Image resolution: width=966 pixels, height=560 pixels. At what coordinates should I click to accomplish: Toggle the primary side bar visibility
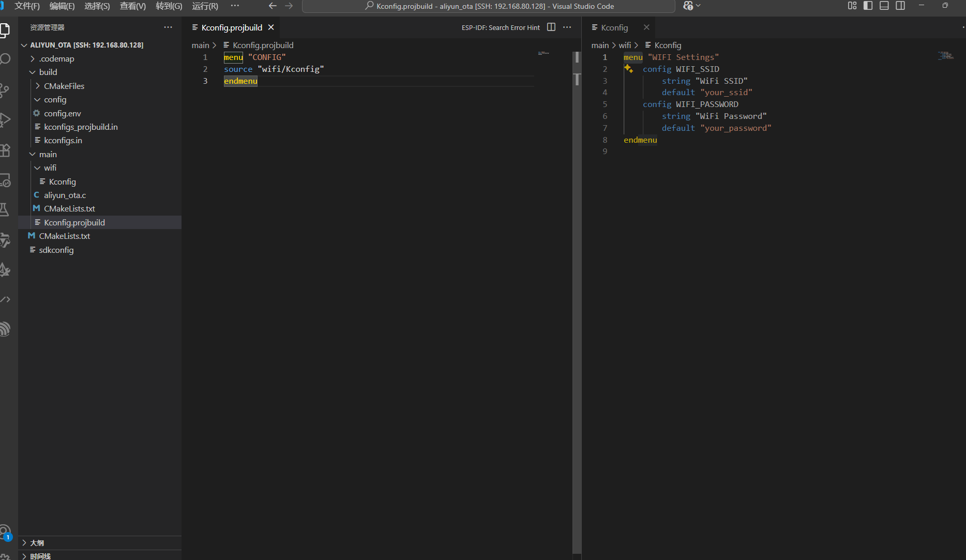pos(868,6)
